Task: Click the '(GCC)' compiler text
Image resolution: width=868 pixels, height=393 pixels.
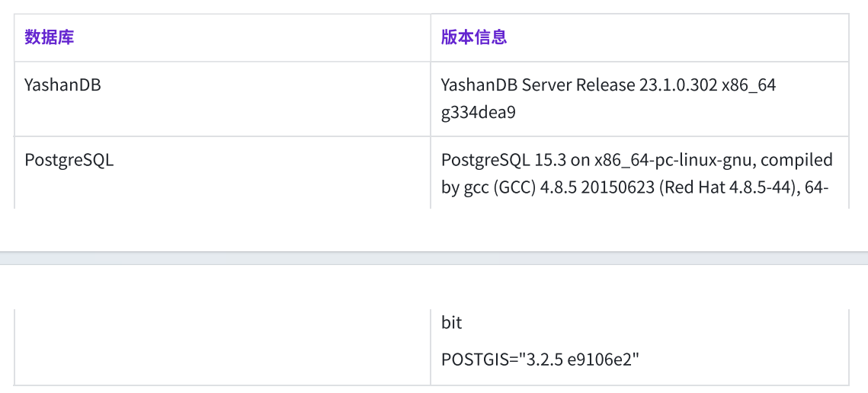Action: (x=513, y=187)
